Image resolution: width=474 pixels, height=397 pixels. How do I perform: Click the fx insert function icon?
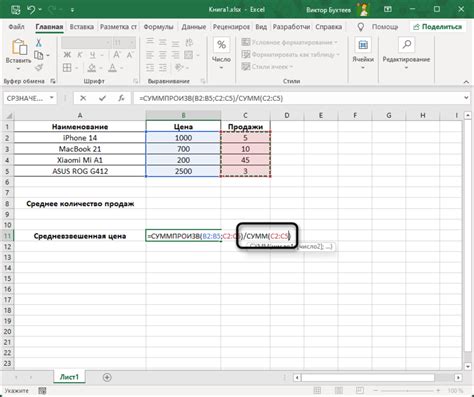coord(121,98)
